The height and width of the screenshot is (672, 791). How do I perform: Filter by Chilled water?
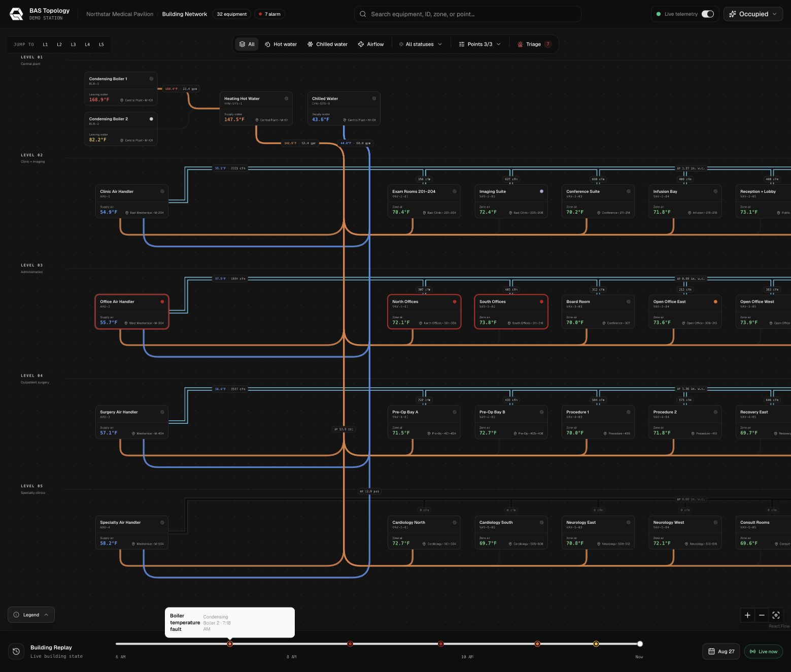point(327,44)
